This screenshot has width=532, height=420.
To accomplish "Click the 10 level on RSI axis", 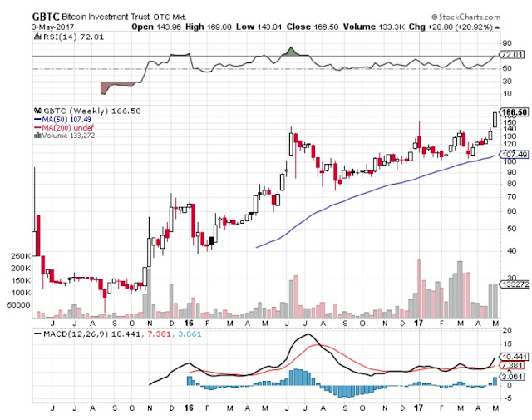I will point(507,93).
